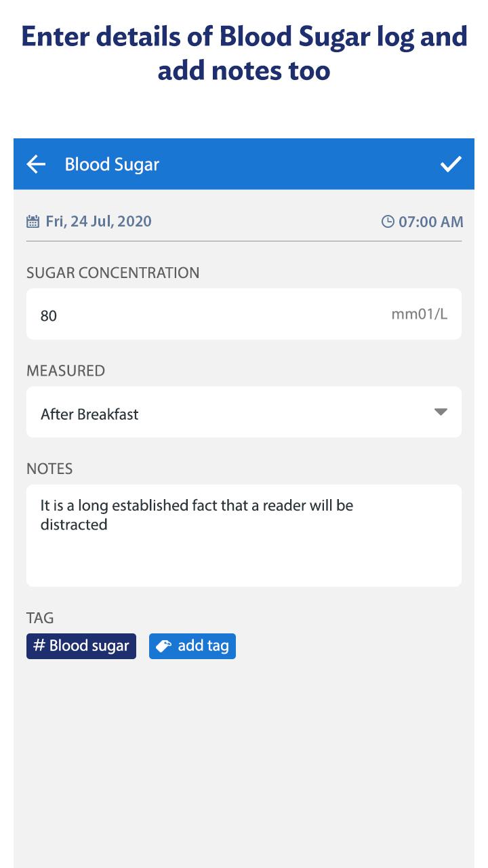Click inside the Notes text area
Viewport: 488px width, 868px height.
[x=244, y=535]
